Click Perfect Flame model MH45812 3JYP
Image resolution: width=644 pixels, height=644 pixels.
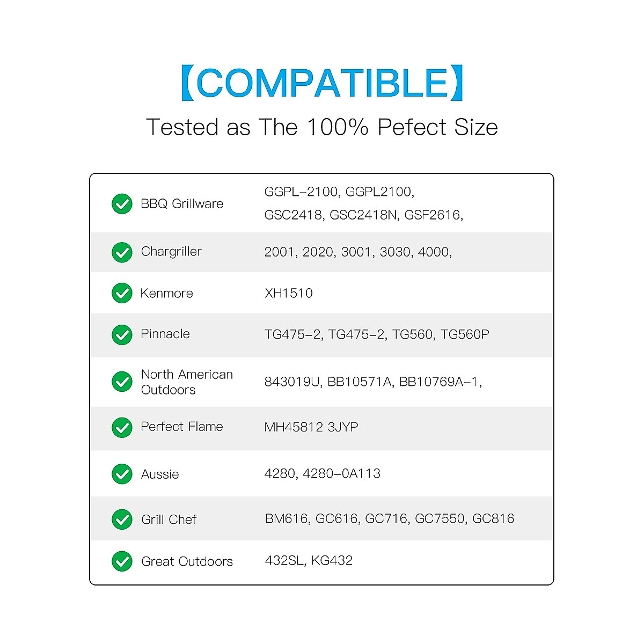(311, 427)
